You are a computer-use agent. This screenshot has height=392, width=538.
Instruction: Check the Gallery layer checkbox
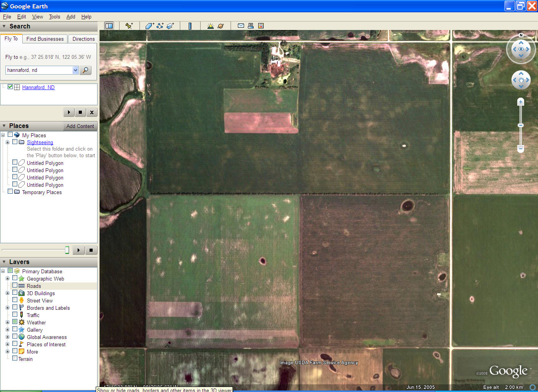tap(15, 329)
